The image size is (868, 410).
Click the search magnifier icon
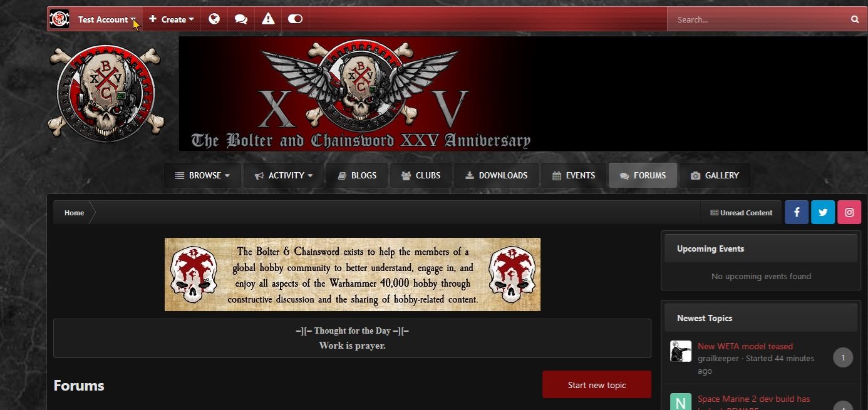pyautogui.click(x=855, y=19)
